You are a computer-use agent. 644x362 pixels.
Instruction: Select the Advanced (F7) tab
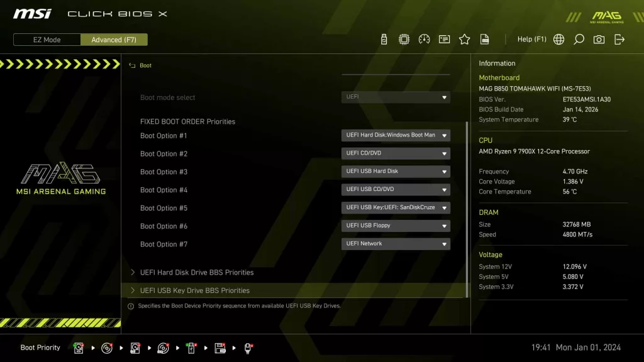114,39
